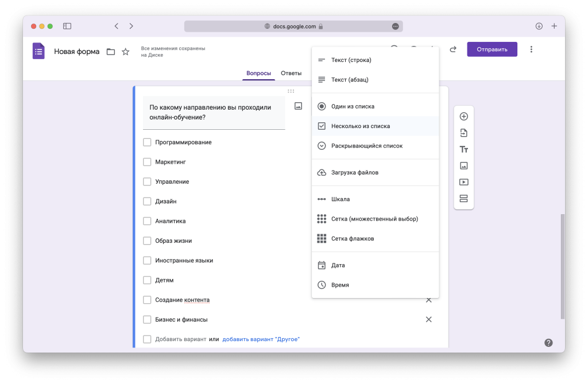The height and width of the screenshot is (383, 588).
Task: Select Шкала from the type menu
Action: (340, 199)
